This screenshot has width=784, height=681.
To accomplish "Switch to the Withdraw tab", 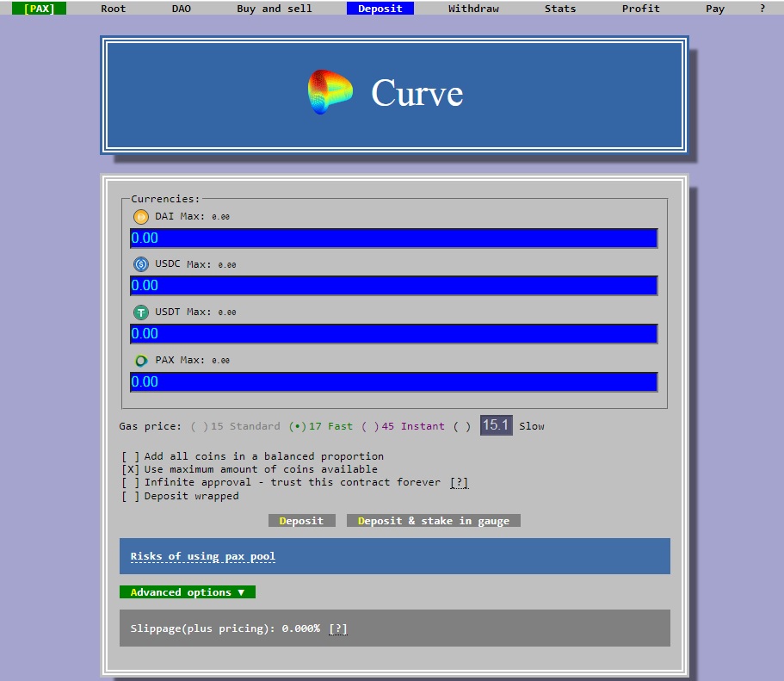I will pyautogui.click(x=473, y=9).
